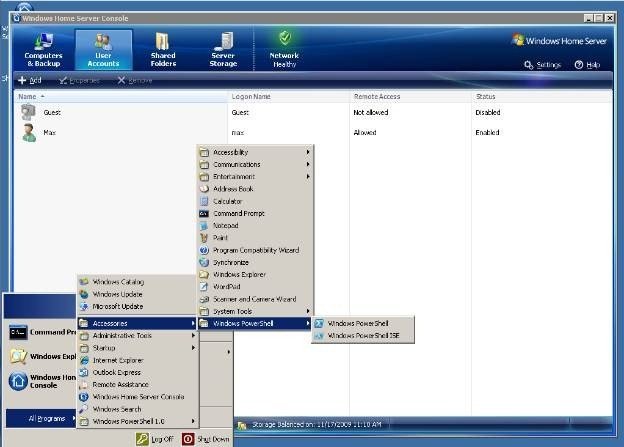Open Scanner and Camera Wizard
624x447 pixels.
pyautogui.click(x=255, y=299)
